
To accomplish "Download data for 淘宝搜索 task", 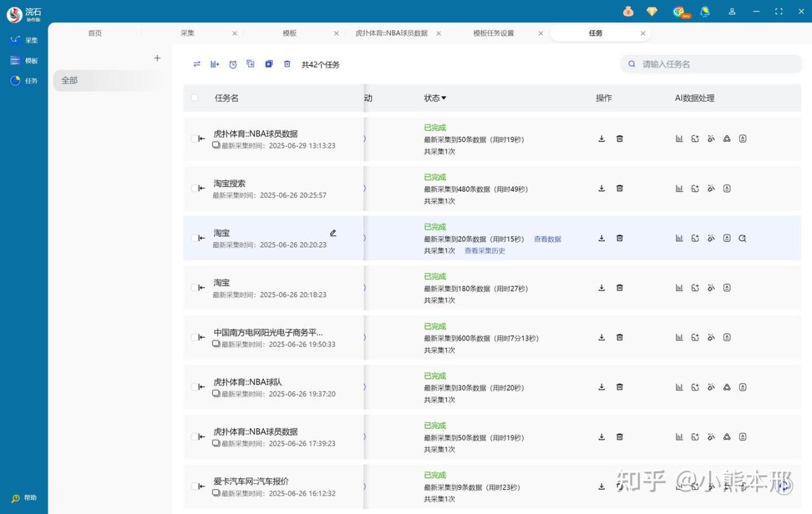I will pos(601,188).
